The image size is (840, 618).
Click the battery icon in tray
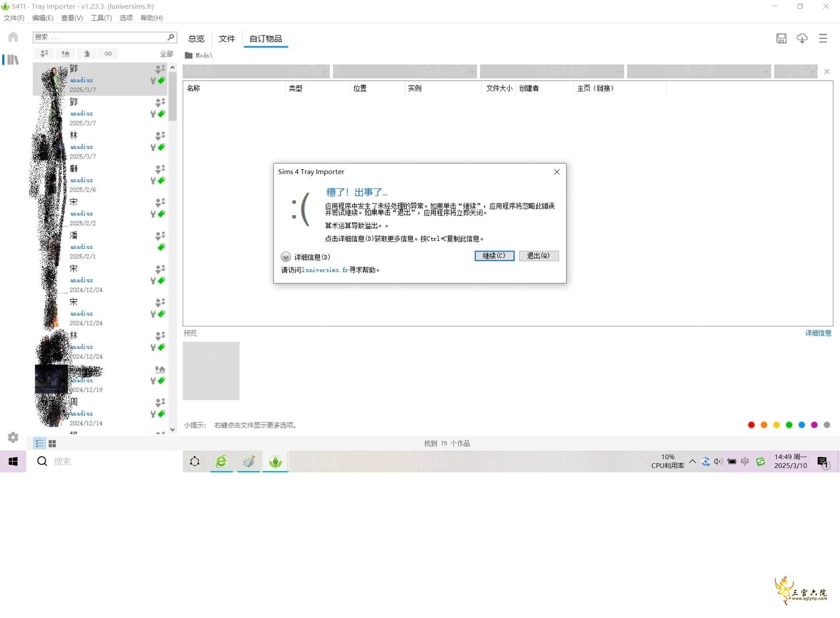click(x=731, y=461)
